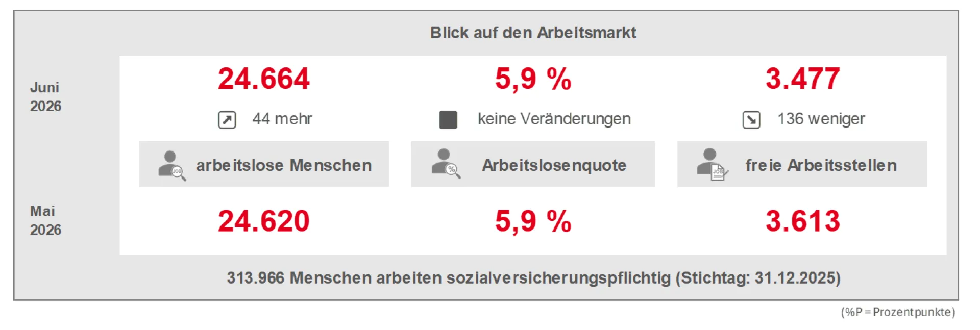980x330 pixels.
Task: Click the June unemployed figure 24.664
Action: pos(264,79)
